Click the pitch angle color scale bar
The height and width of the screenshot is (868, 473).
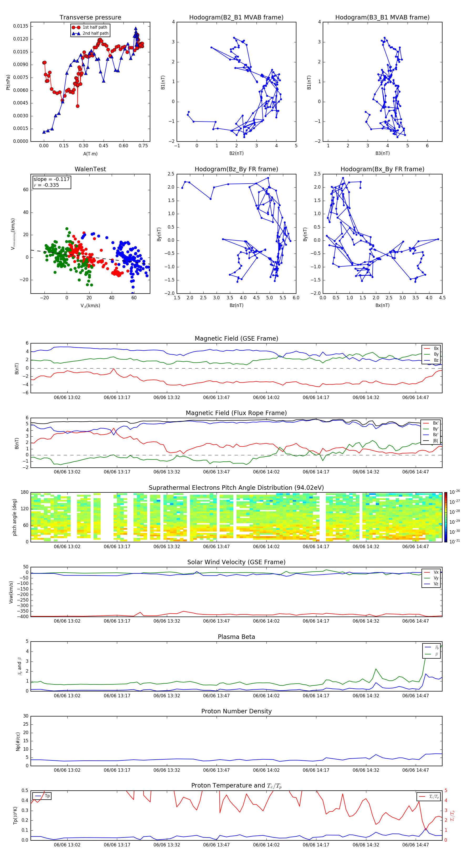pyautogui.click(x=445, y=517)
